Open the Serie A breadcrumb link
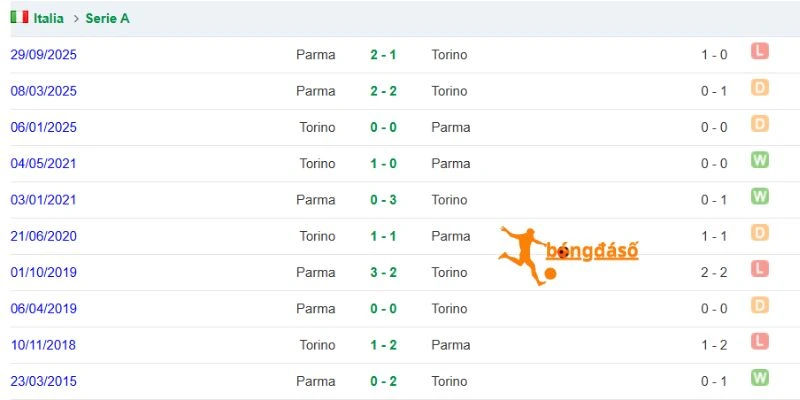 tap(107, 18)
